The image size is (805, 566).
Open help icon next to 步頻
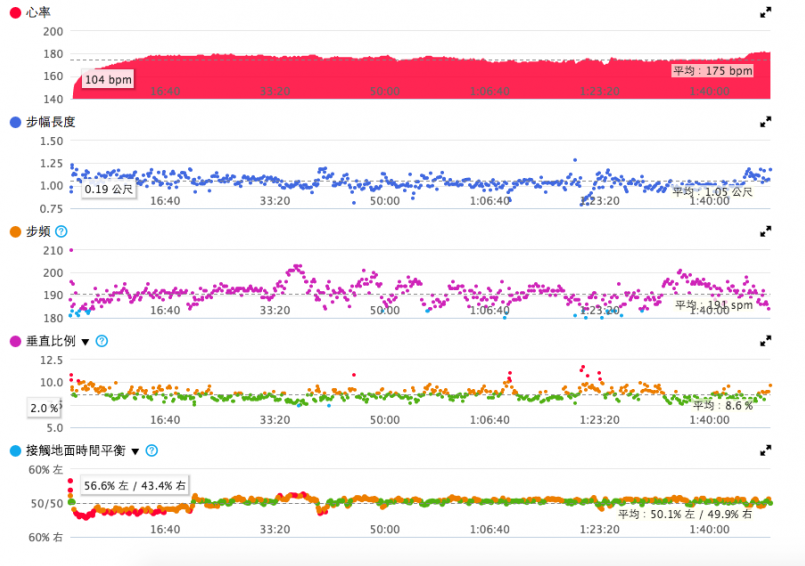[61, 231]
